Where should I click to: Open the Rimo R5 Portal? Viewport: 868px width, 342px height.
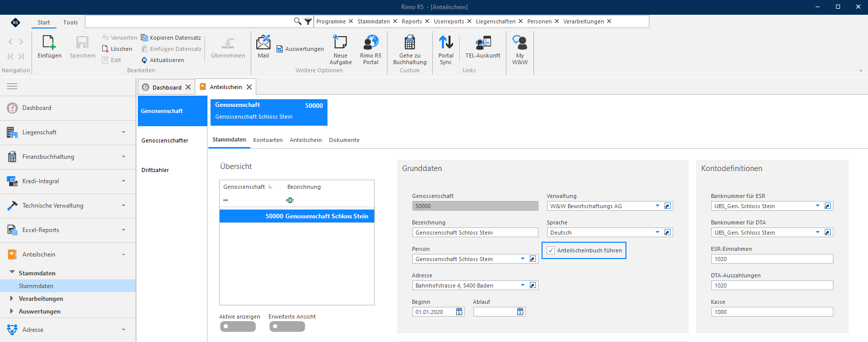tap(371, 42)
